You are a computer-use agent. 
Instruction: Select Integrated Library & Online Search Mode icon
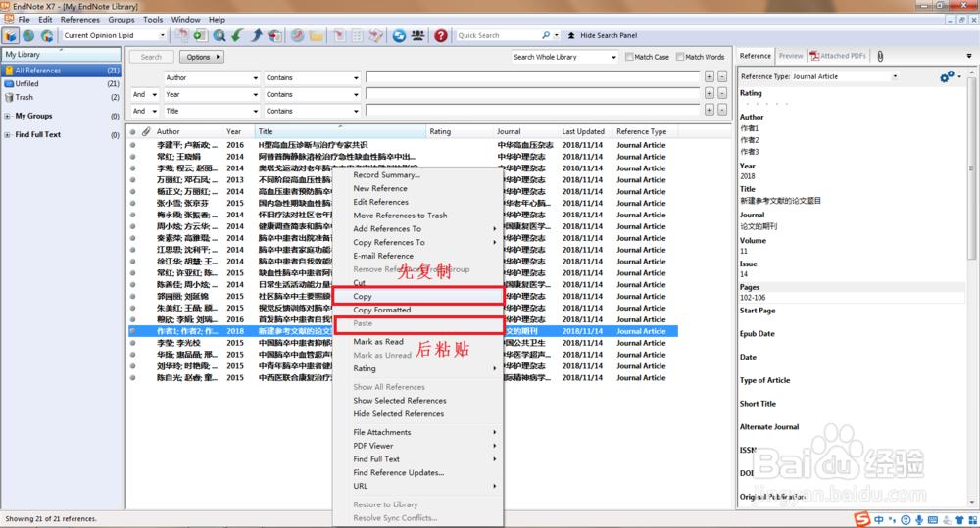click(x=47, y=35)
